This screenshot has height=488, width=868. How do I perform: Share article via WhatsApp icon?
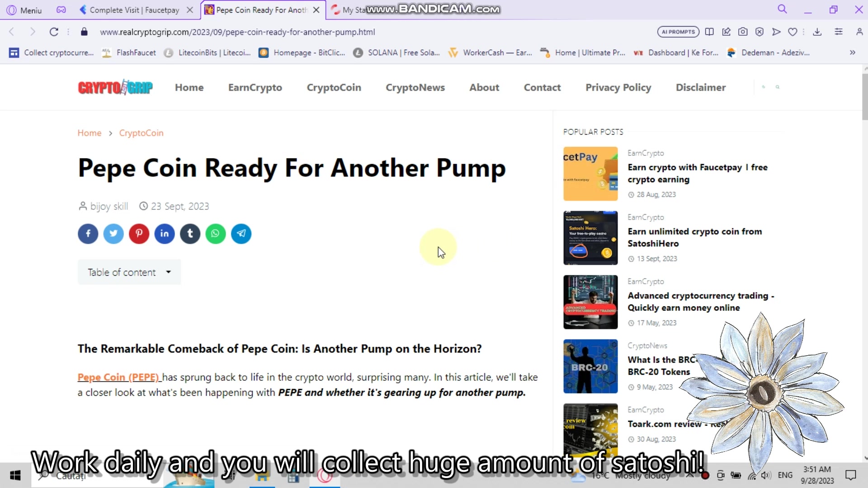(216, 234)
